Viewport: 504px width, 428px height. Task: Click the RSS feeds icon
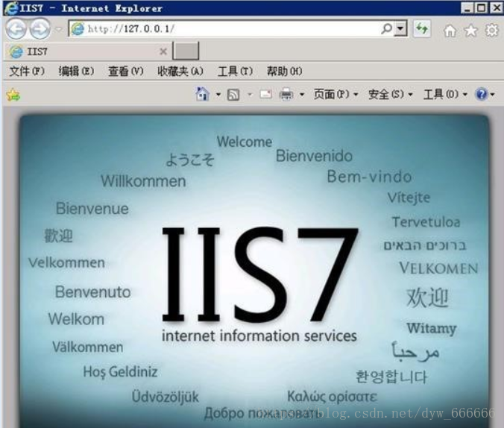[x=233, y=95]
